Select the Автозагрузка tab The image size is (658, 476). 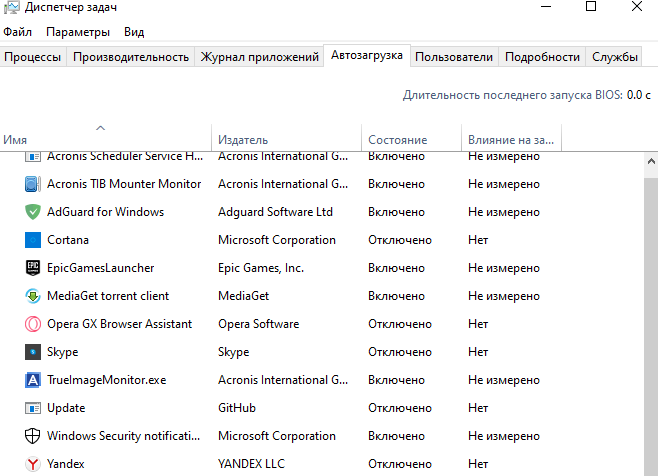367,55
